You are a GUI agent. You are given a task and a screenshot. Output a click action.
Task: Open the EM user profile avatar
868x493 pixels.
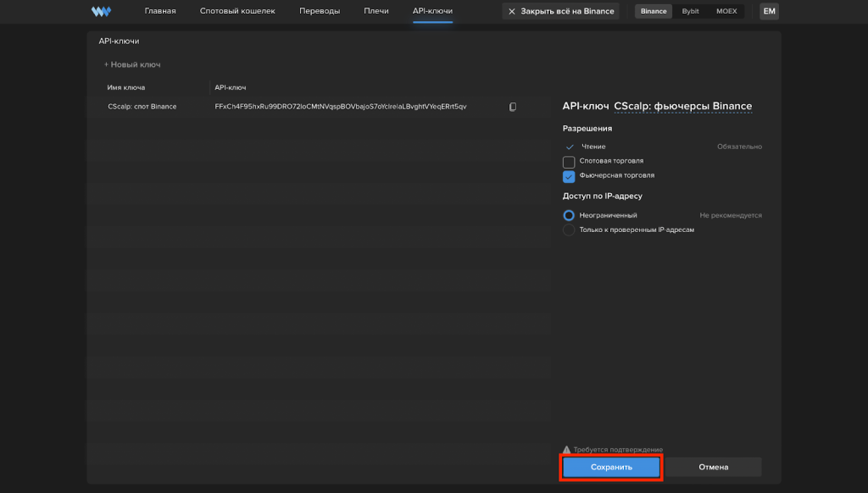coord(769,11)
